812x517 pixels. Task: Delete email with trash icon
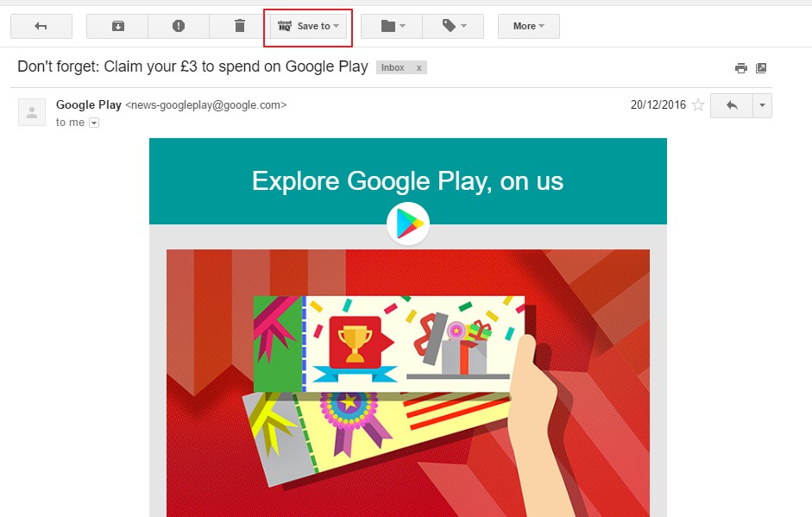pyautogui.click(x=239, y=26)
